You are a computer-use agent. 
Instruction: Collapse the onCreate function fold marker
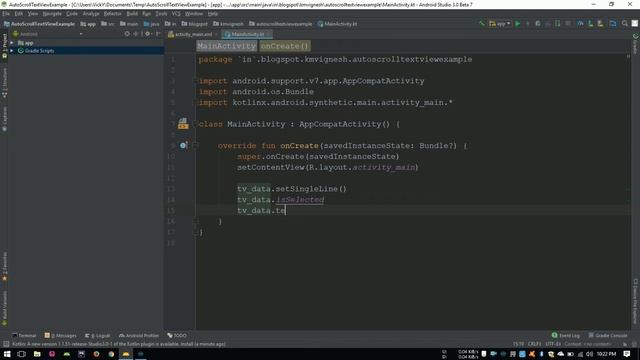coord(196,145)
